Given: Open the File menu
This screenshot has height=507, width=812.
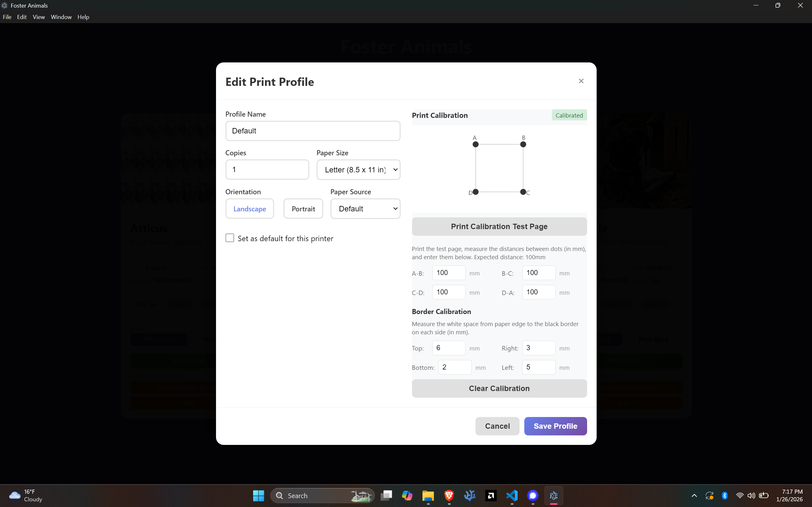Looking at the screenshot, I should [7, 17].
